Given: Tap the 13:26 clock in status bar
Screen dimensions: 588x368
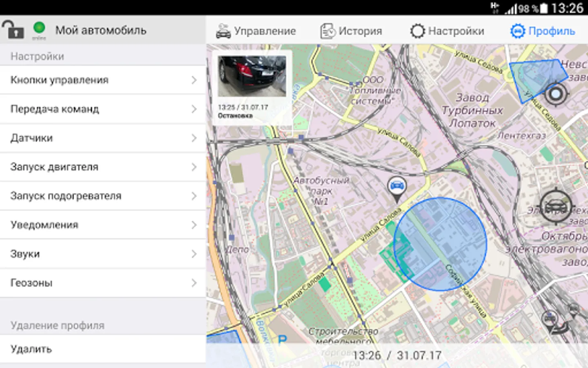Looking at the screenshot, I should [567, 8].
